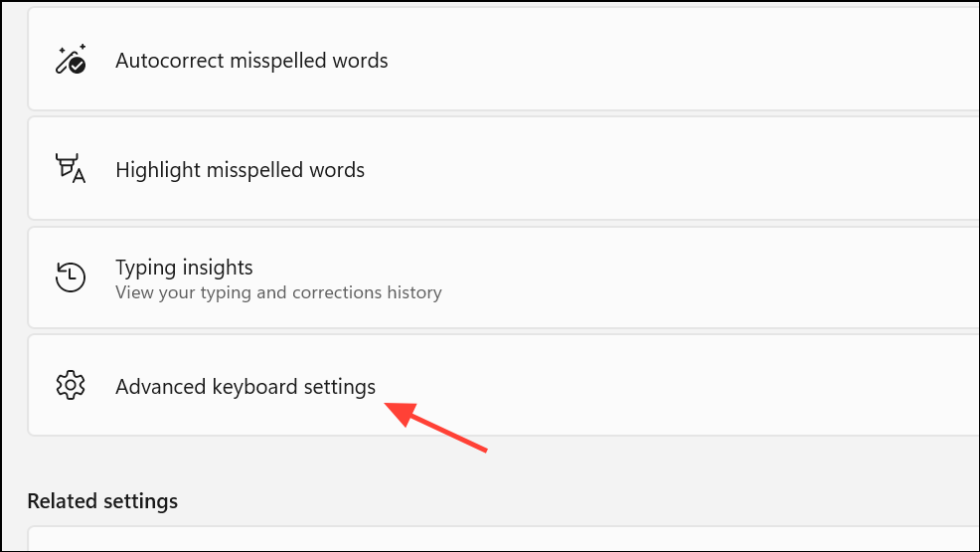
Task: Open Advanced keyboard settings
Action: tap(245, 386)
